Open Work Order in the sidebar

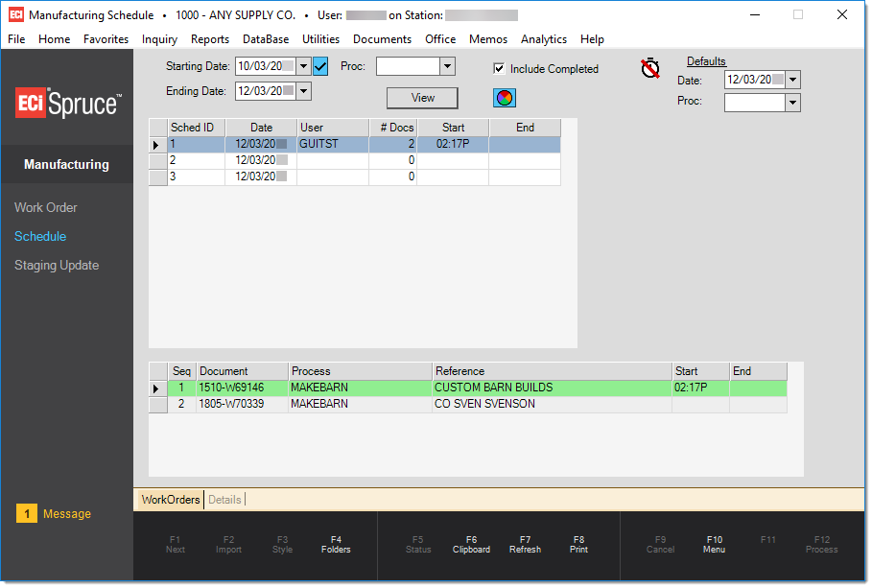(x=46, y=207)
